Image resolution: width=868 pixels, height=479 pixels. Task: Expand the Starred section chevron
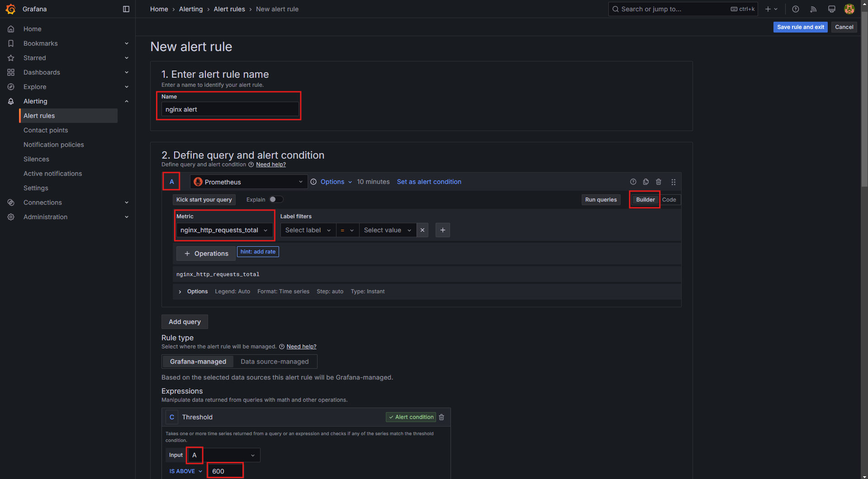click(127, 58)
